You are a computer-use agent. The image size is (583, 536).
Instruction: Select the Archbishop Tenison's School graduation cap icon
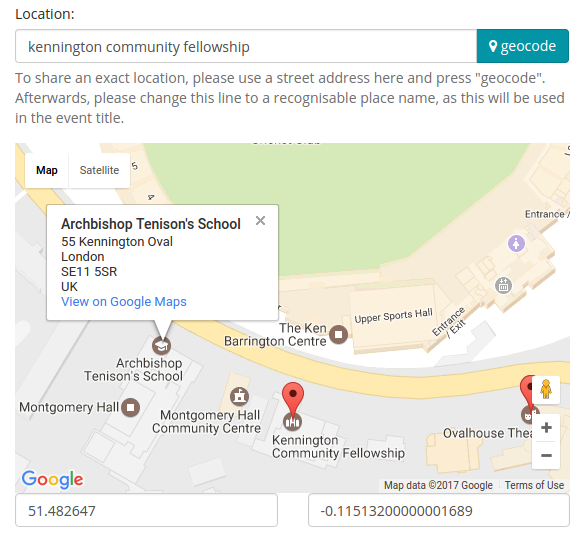tap(161, 346)
